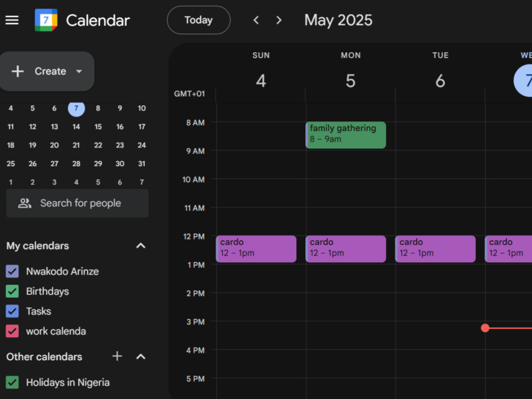Select date 19 in mini calendar
The height and width of the screenshot is (399, 532).
pyautogui.click(x=32, y=145)
